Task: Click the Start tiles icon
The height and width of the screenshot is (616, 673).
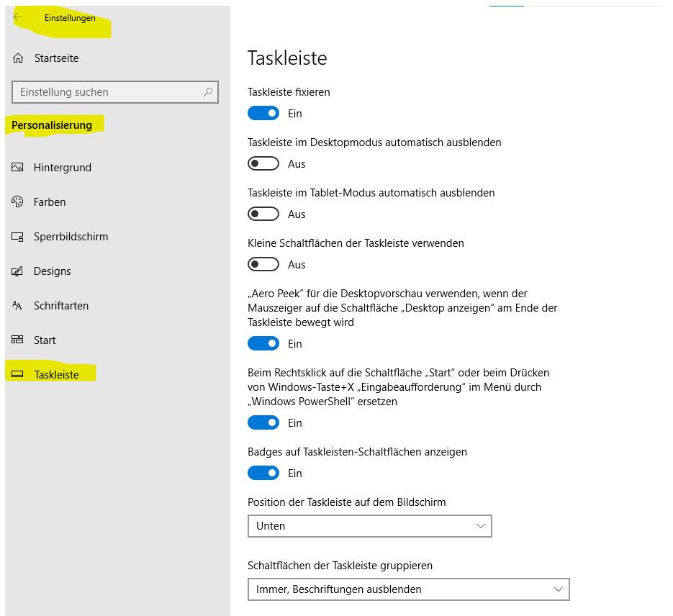Action: point(17,340)
